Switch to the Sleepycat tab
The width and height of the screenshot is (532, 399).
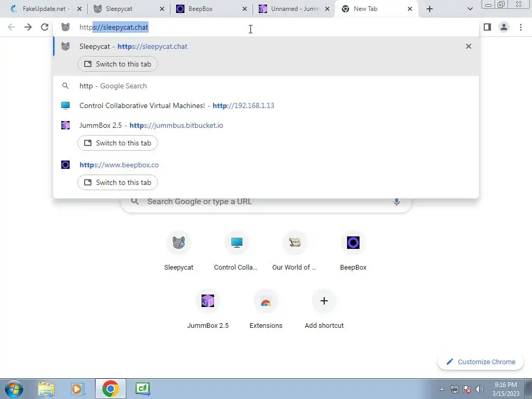coord(129,9)
